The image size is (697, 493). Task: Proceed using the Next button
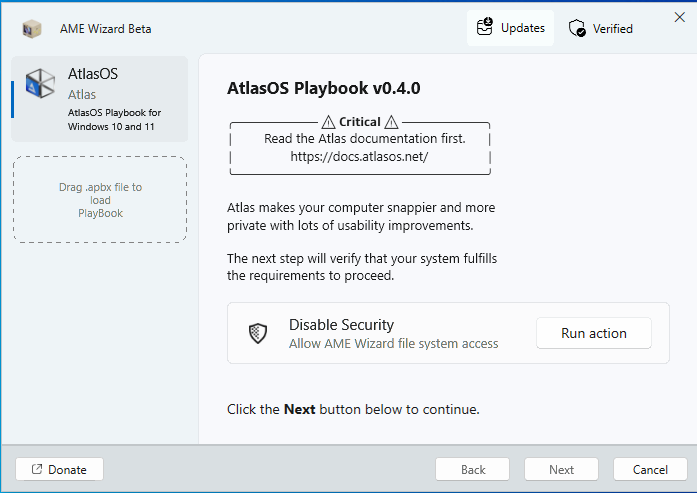pos(561,469)
